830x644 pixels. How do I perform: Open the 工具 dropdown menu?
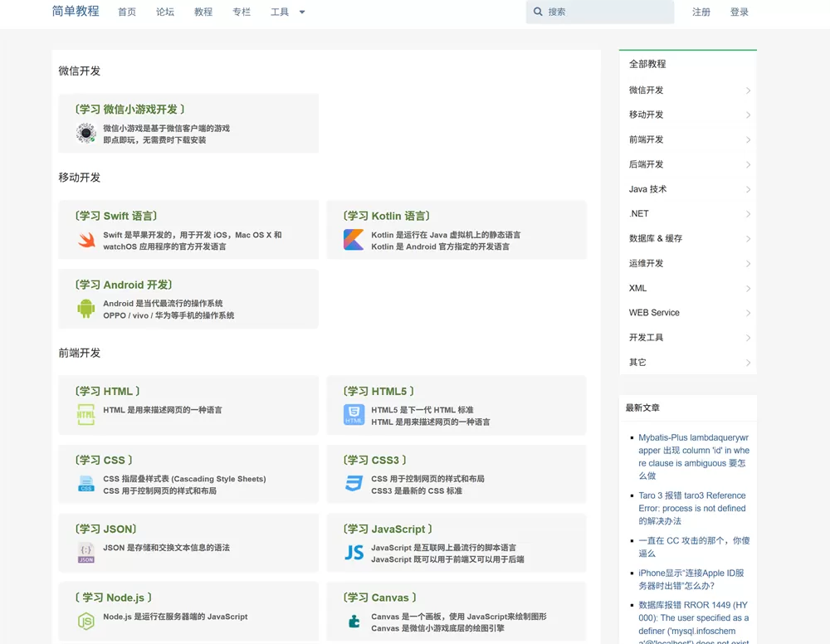click(287, 12)
